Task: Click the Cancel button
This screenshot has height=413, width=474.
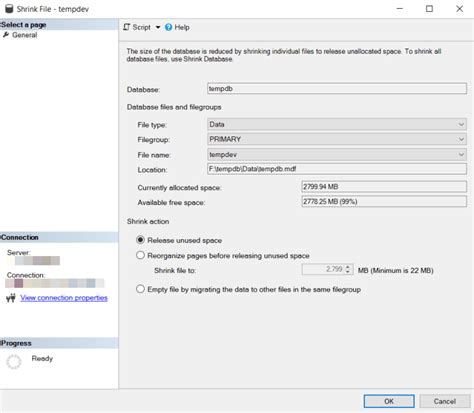Action: pos(445,401)
